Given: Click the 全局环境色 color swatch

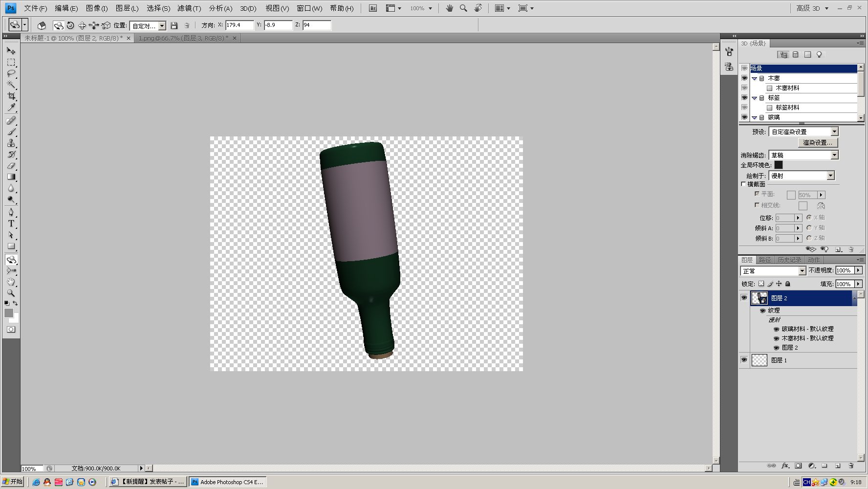Looking at the screenshot, I should click(779, 165).
